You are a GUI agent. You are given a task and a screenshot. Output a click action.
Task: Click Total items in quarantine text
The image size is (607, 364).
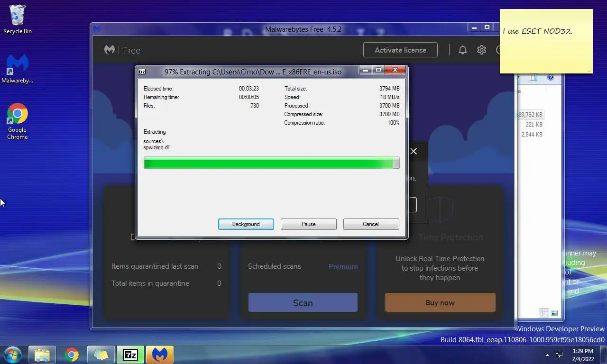point(150,283)
